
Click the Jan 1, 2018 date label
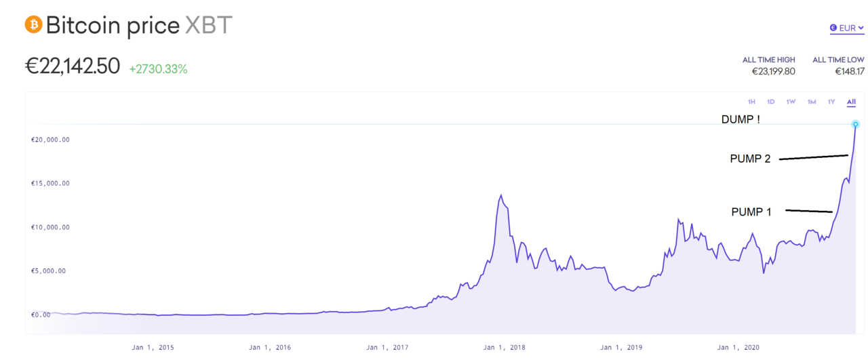coord(504,348)
